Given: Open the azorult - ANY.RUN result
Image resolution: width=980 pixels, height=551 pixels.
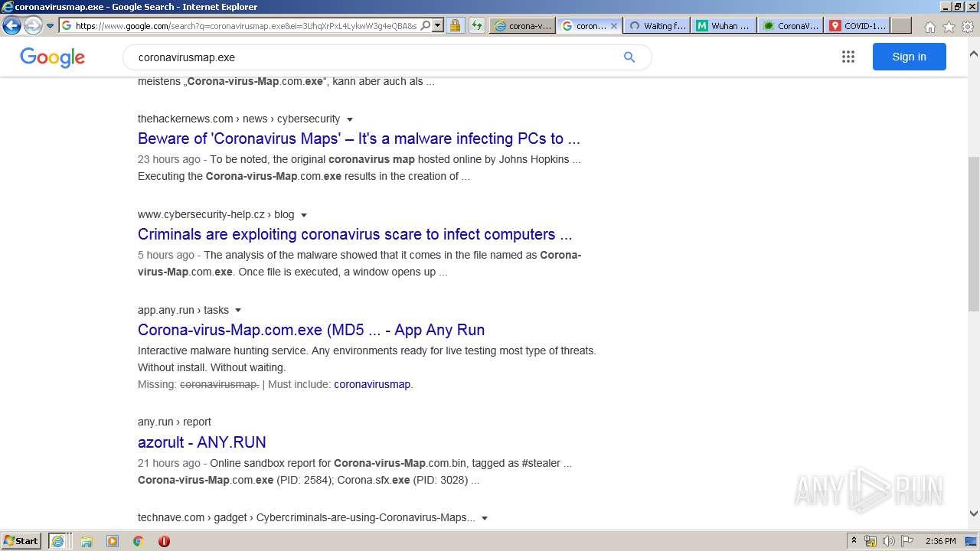Looking at the screenshot, I should pyautogui.click(x=202, y=442).
